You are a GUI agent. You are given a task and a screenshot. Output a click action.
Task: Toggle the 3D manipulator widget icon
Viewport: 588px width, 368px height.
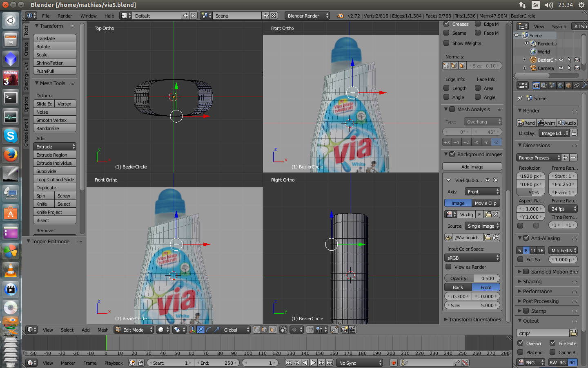point(192,330)
